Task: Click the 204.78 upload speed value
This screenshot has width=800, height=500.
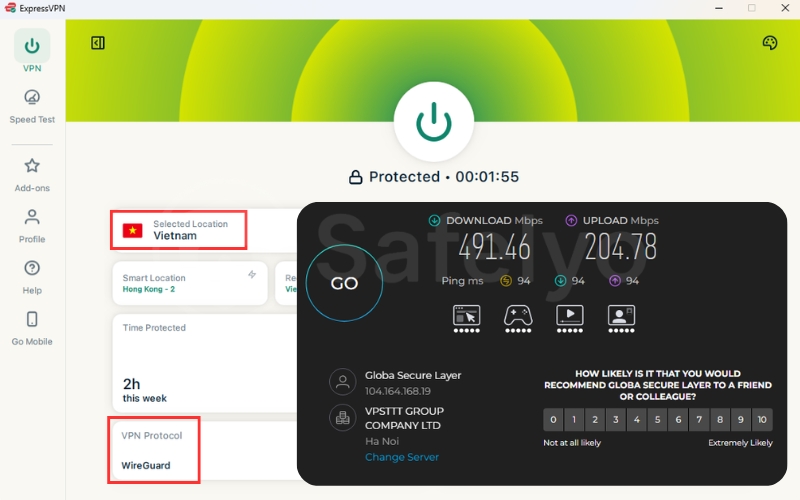Action: 620,247
